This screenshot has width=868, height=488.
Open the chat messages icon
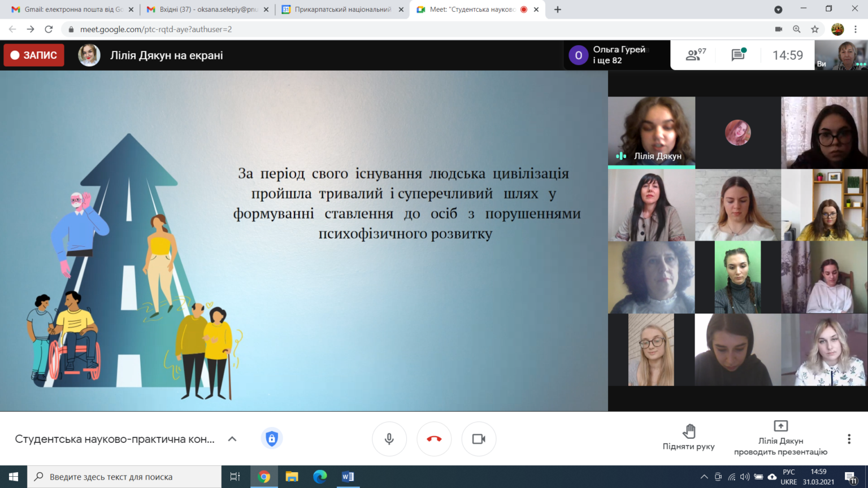[x=739, y=55]
